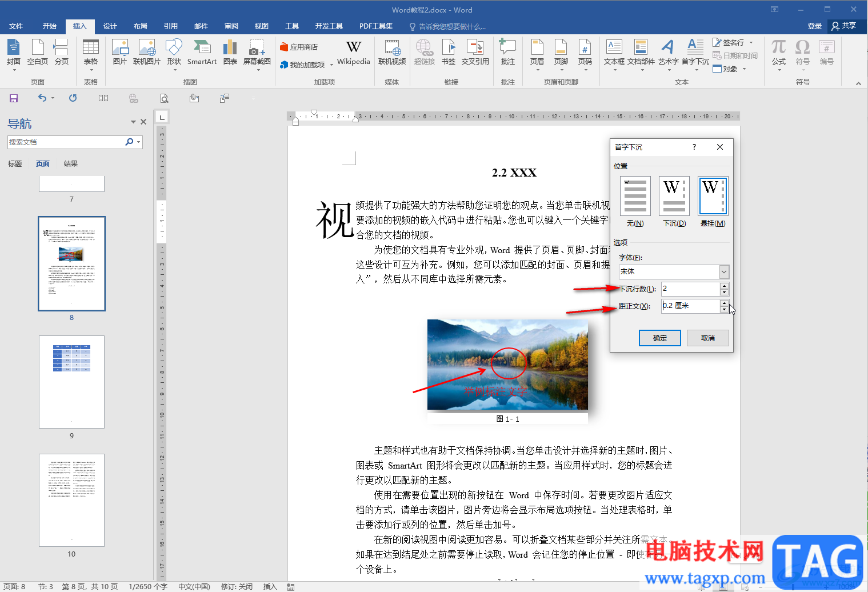868x592 pixels.
Task: Open the Drop Cap (首字下沉) menu
Action: (695, 54)
